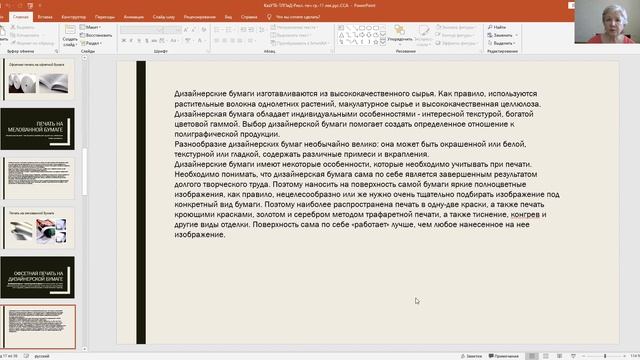Expand the shapes gallery more arrow

coord(383,42)
